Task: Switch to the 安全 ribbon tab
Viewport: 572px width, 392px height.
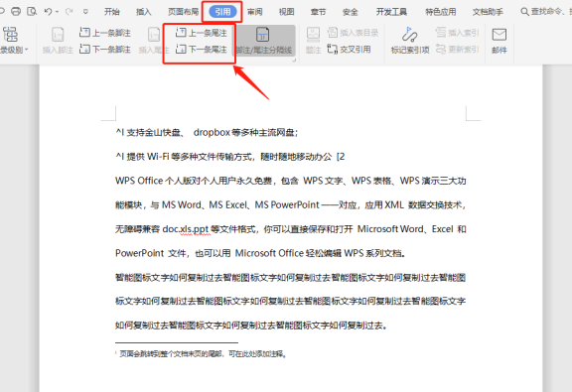Action: click(x=350, y=12)
